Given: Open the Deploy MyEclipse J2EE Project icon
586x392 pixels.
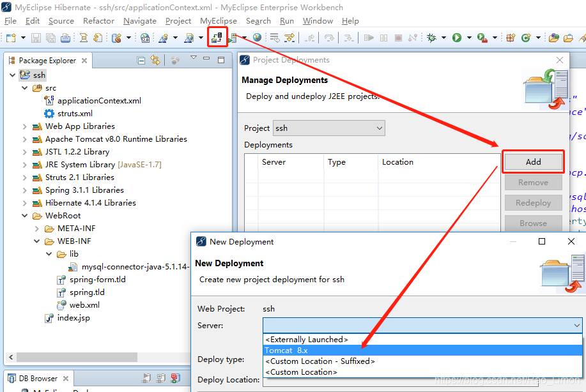Looking at the screenshot, I should (x=217, y=37).
